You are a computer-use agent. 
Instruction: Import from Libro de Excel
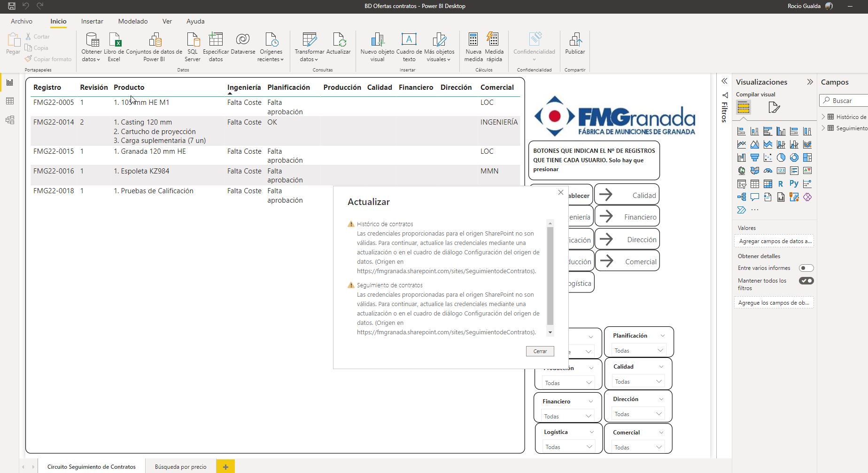114,47
